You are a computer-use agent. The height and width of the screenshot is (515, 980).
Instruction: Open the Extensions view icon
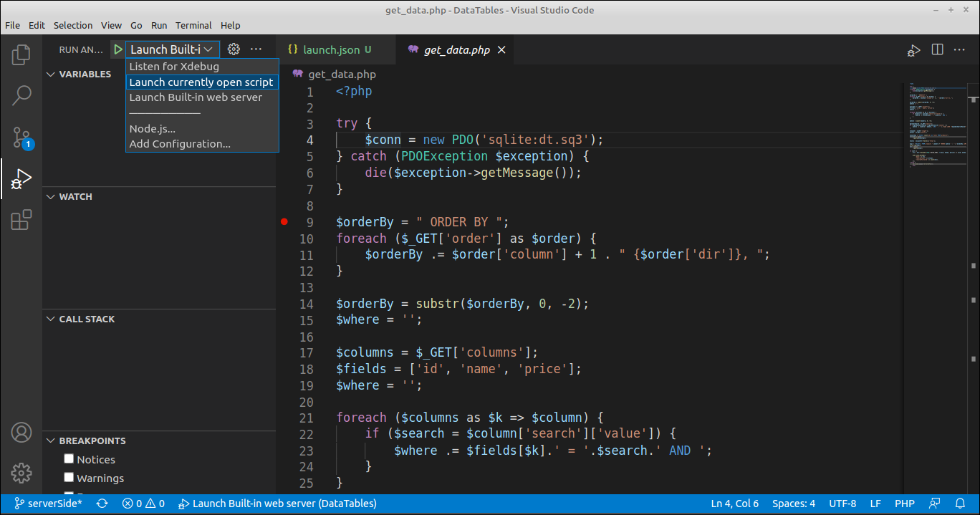pos(21,220)
